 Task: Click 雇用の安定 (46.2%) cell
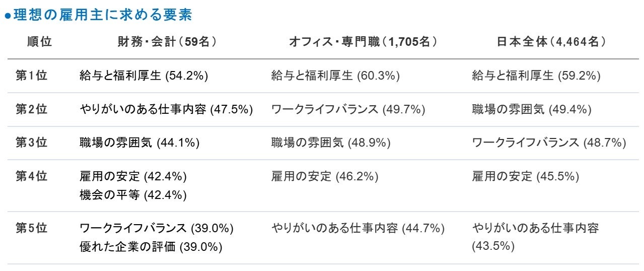325,176
